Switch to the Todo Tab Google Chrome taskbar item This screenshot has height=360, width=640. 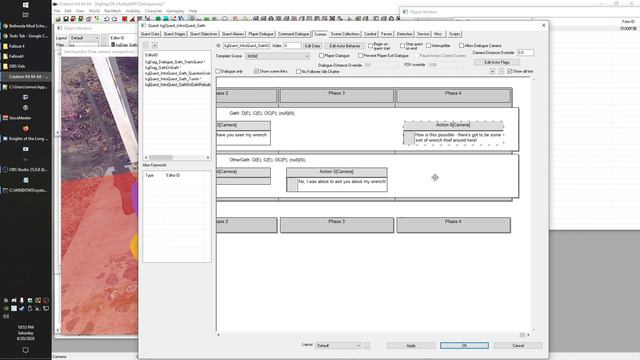[x=25, y=36]
